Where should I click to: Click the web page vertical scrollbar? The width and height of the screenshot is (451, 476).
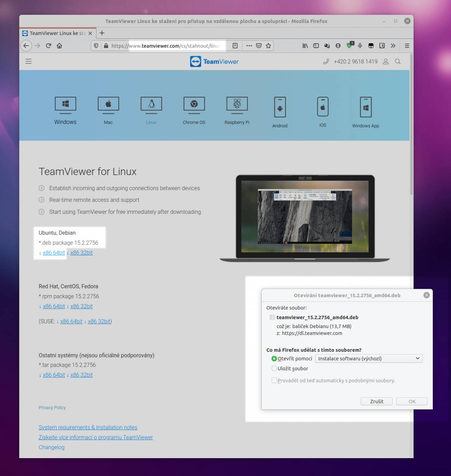click(x=411, y=125)
